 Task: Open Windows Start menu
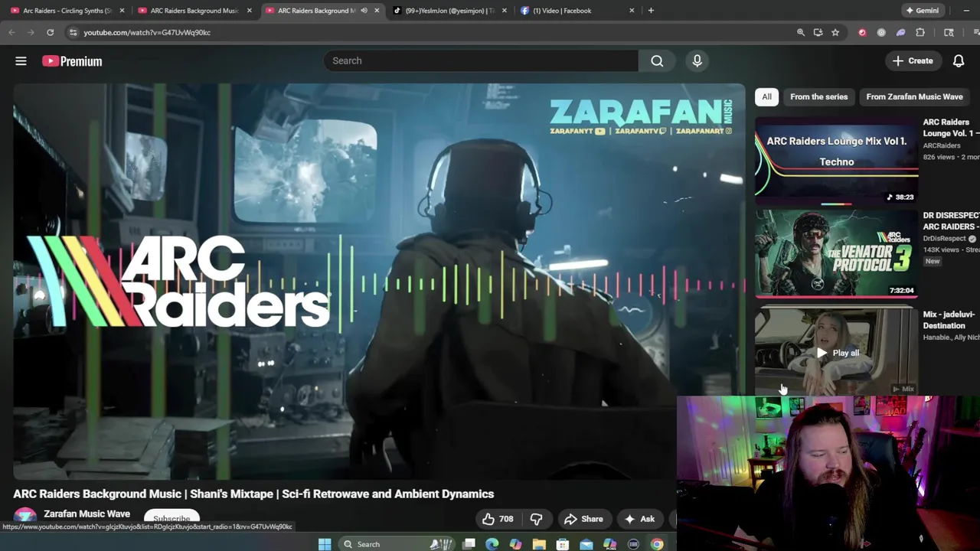pyautogui.click(x=325, y=544)
